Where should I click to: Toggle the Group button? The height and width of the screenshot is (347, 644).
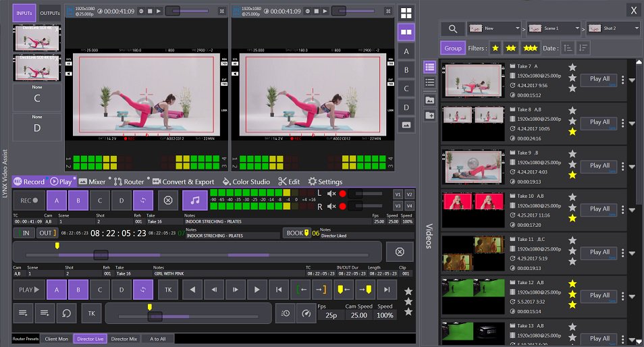click(452, 48)
